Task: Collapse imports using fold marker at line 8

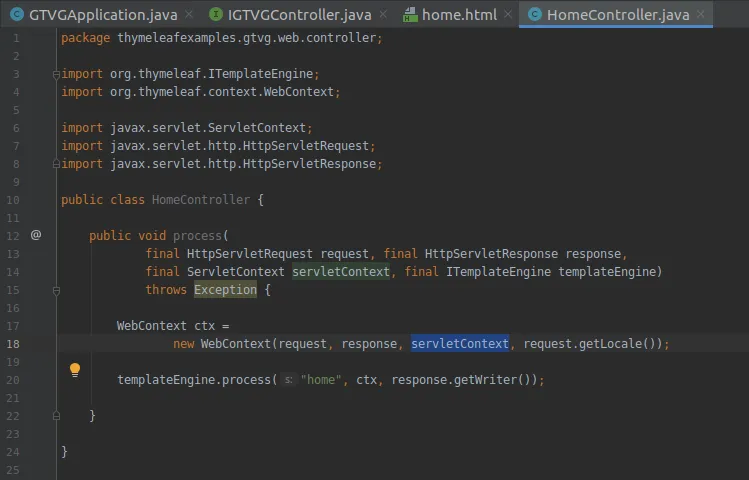Action: [56, 164]
